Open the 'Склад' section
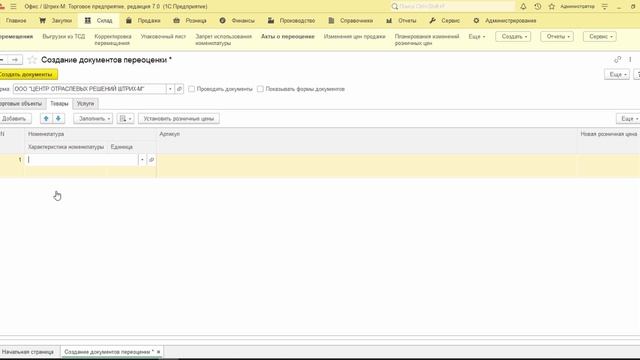 point(98,20)
